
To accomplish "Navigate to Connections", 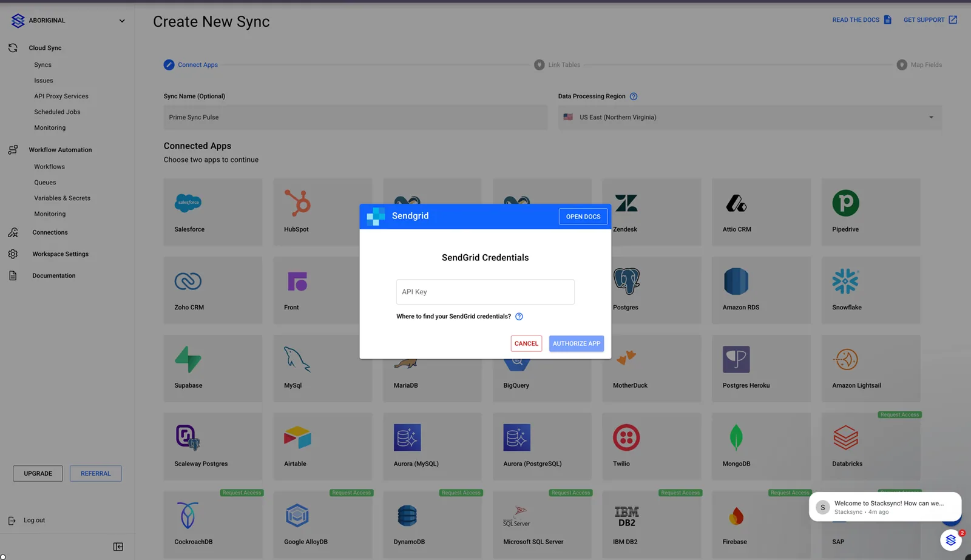I will coord(50,232).
